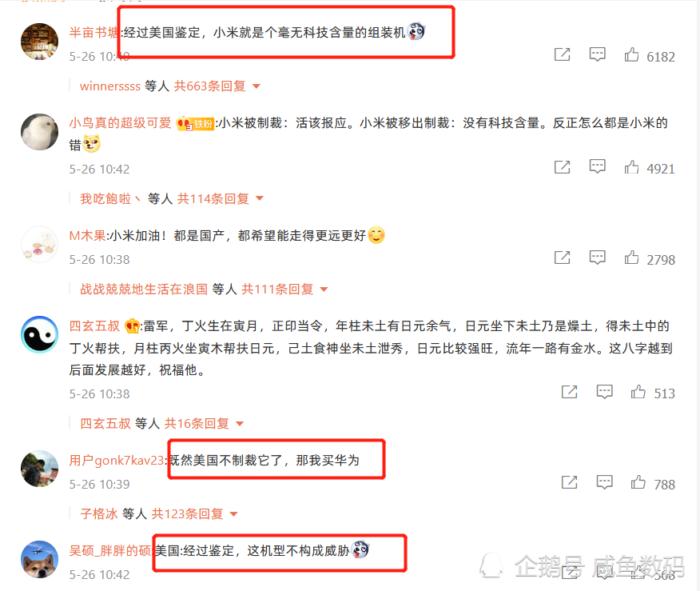The image size is (700, 591).
Task: Give a thumbs up to the 788-like comment
Action: pyautogui.click(x=638, y=482)
